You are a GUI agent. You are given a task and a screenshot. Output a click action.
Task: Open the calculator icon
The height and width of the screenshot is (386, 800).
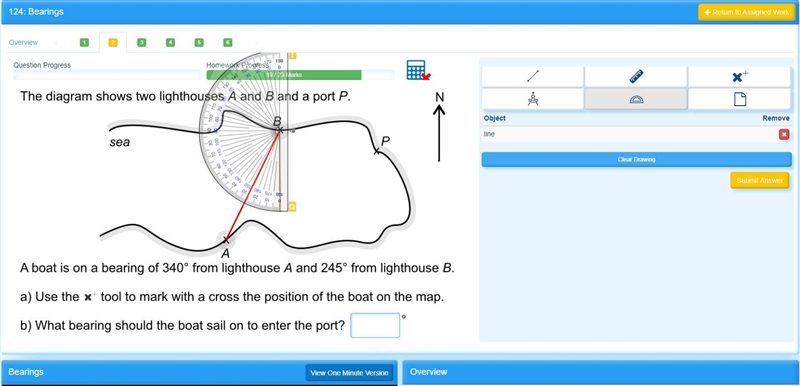pos(418,70)
